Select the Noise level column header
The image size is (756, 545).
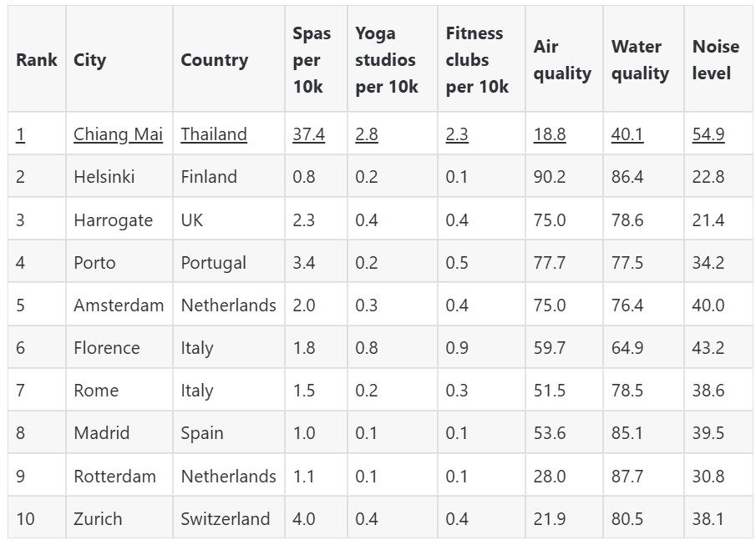coord(711,60)
